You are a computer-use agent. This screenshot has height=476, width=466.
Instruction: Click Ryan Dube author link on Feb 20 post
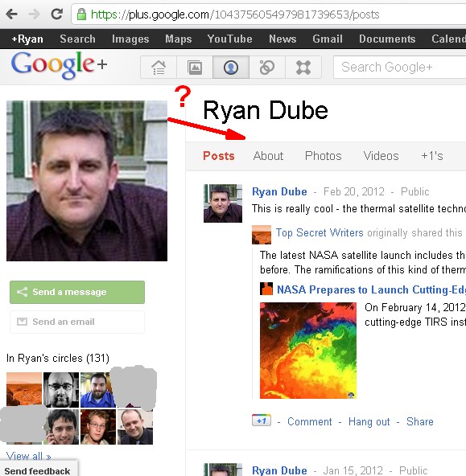(x=279, y=192)
